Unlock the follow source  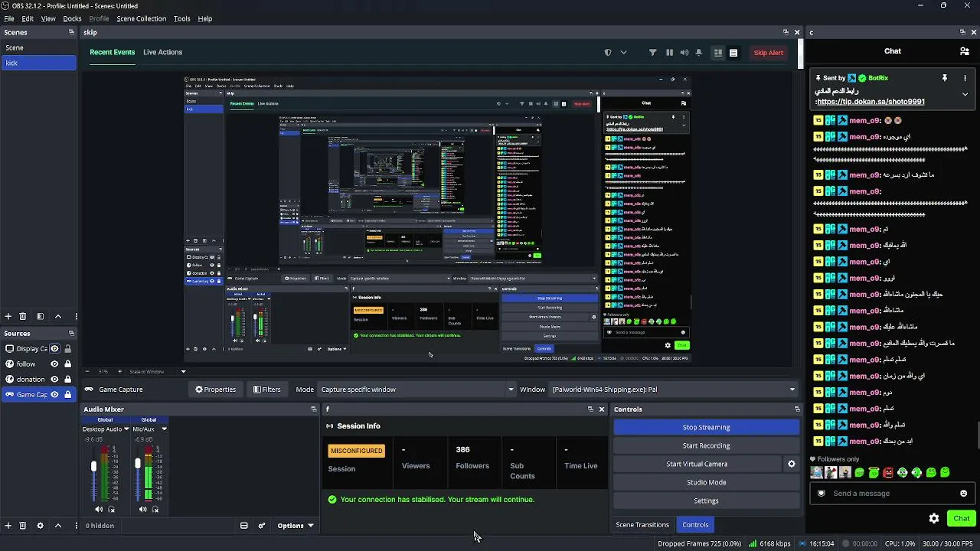68,364
